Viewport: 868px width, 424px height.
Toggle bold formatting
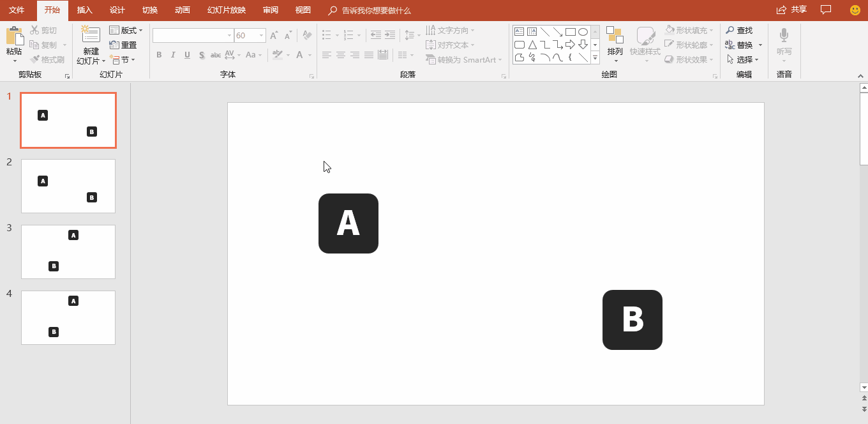pyautogui.click(x=159, y=55)
